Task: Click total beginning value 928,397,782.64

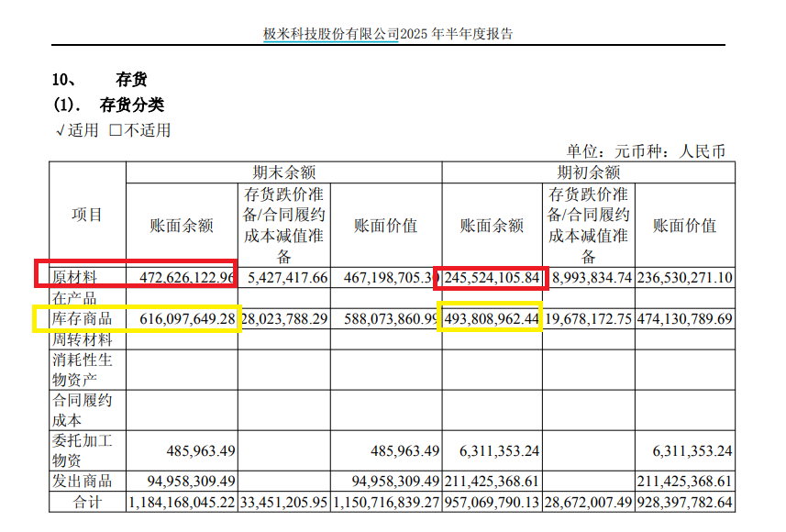Action: [x=685, y=503]
